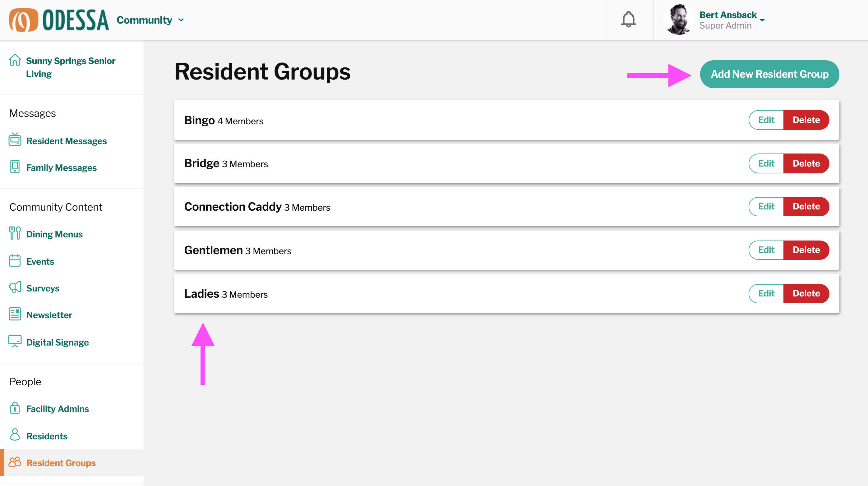Click the Resident Messages TV icon

(x=15, y=140)
